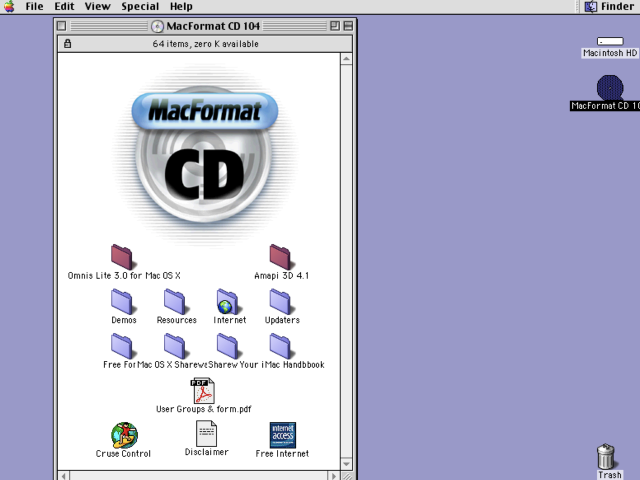640x480 pixels.
Task: Open the Special menu
Action: coord(140,7)
